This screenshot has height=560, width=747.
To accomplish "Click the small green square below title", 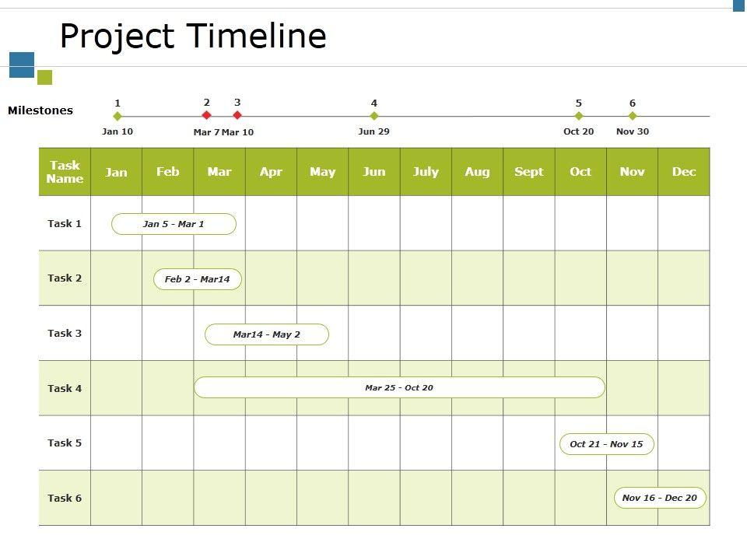I will pos(44,77).
